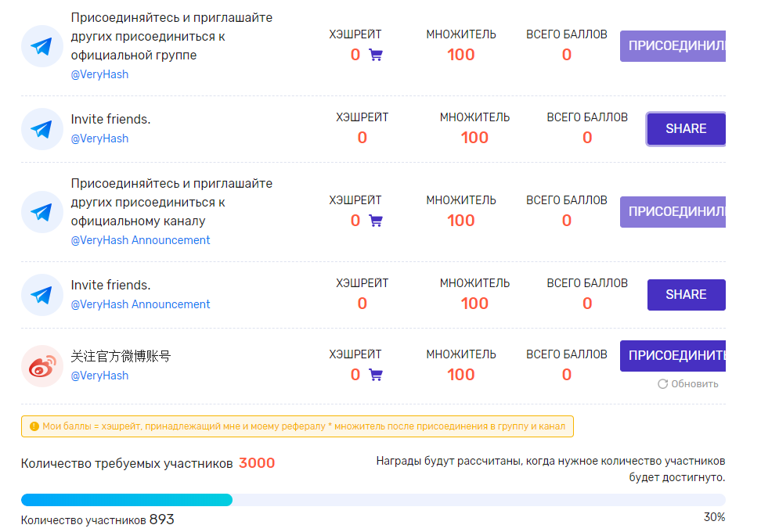This screenshot has height=532, width=779.
Task: Click the required participants value 3000
Action: (x=257, y=463)
